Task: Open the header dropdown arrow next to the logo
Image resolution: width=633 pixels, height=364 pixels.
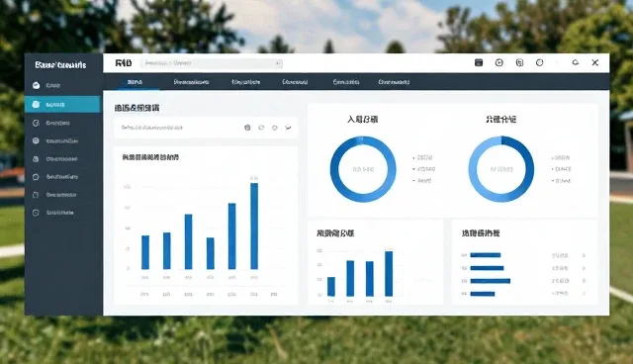Action: (x=277, y=63)
